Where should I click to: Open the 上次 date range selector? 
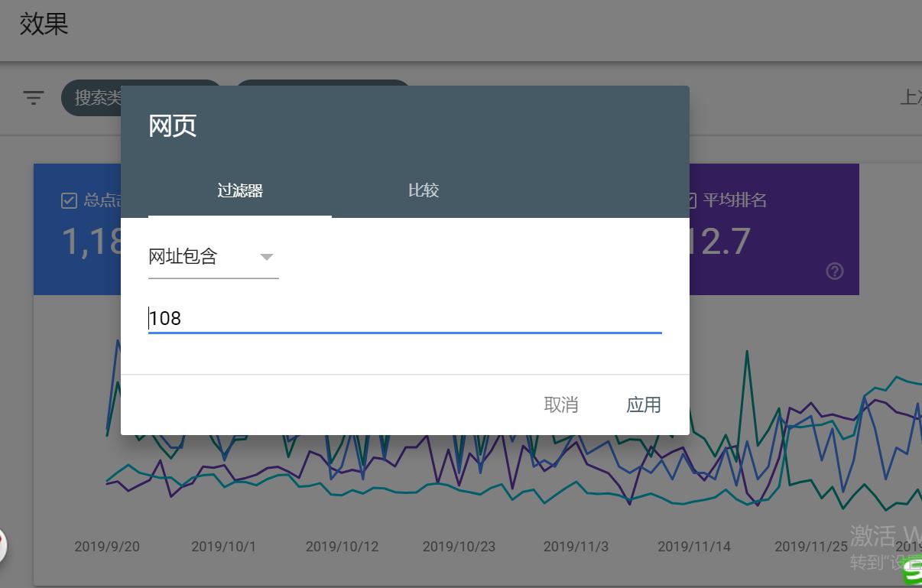click(912, 98)
